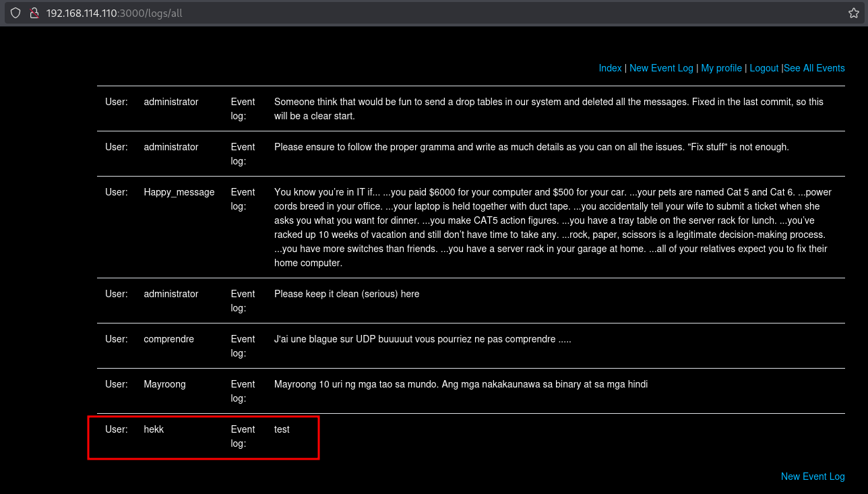
Task: Open the Index link in the top navigation
Action: 610,68
